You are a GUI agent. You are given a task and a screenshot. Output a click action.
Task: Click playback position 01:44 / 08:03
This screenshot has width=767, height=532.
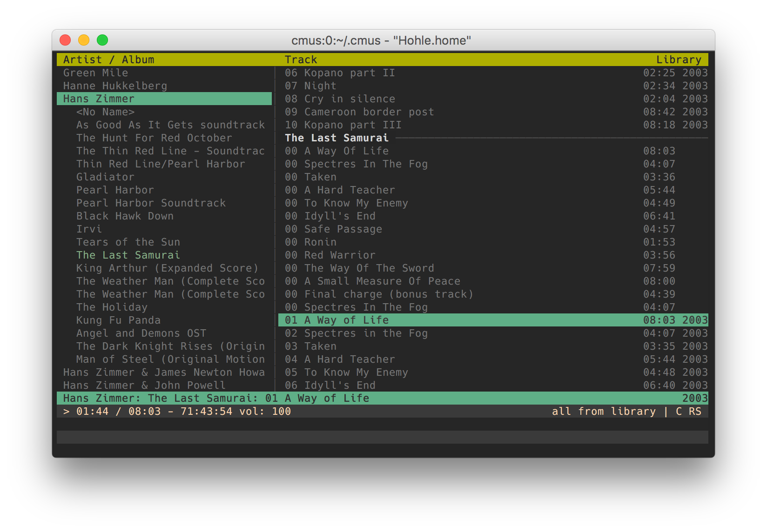pyautogui.click(x=119, y=411)
